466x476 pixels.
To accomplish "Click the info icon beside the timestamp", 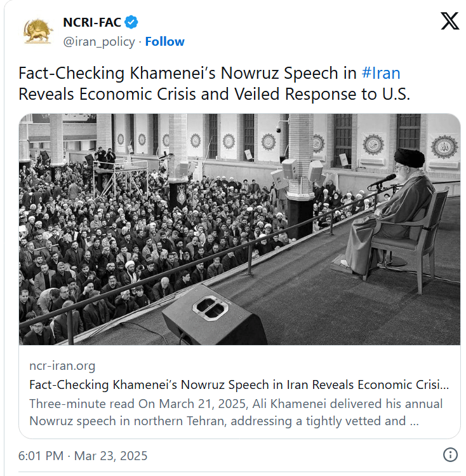I will click(450, 455).
